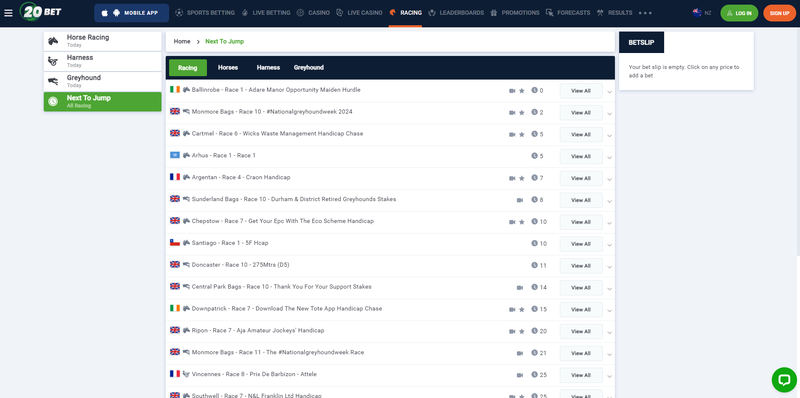Click video icon for Argentan Race 4
Viewport: 800px width, 398px height.
512,179
